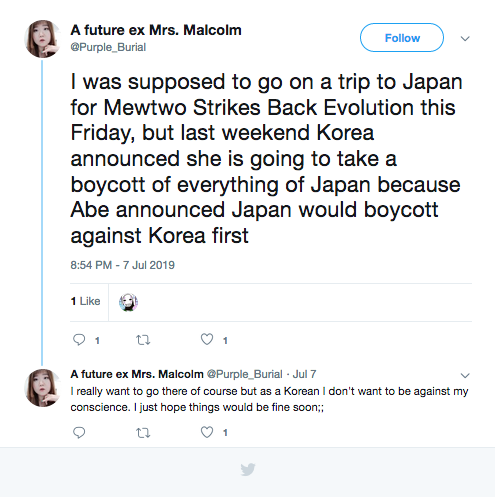Open the reply tweet's profile avatar
This screenshot has height=497, width=495.
43,388
